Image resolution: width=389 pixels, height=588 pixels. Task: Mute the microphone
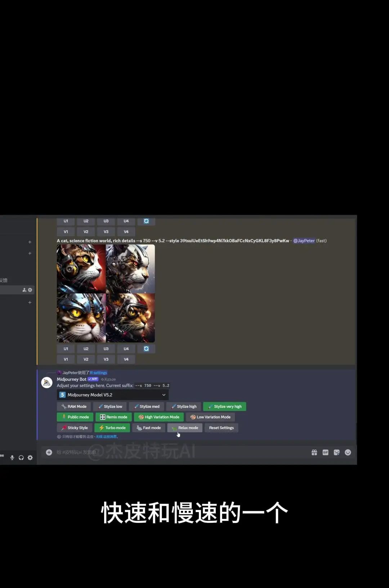tap(12, 458)
